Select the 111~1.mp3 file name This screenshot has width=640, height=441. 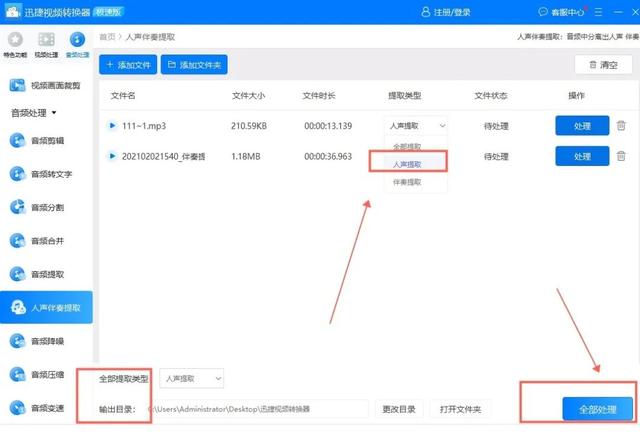(x=144, y=126)
